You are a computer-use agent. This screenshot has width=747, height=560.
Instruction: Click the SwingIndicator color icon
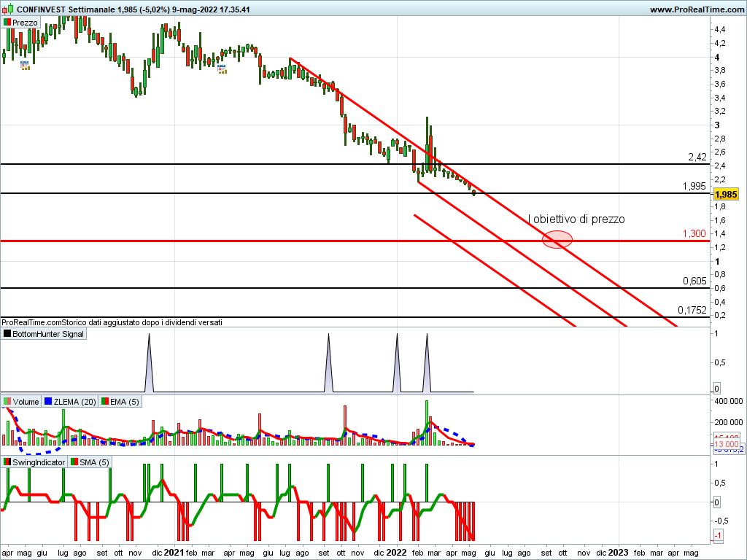coord(7,462)
